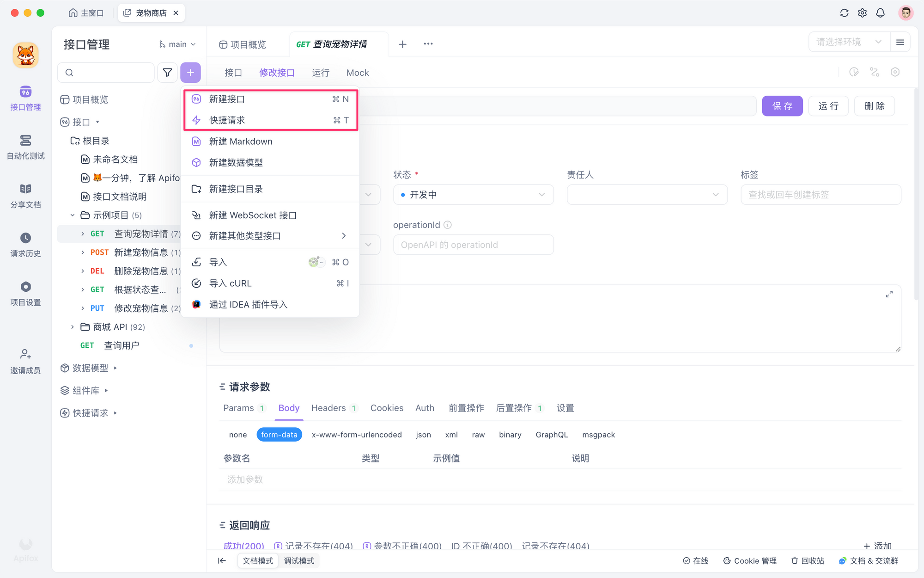Click the 标签 input field
This screenshot has height=578, width=924.
coord(821,195)
